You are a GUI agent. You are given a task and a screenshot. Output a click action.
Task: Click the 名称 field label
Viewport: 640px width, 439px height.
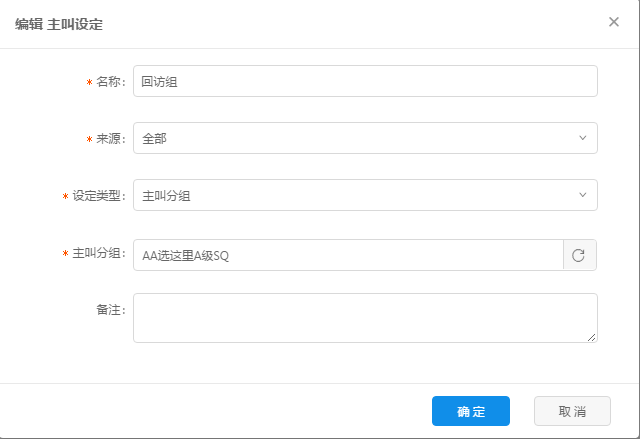point(110,82)
